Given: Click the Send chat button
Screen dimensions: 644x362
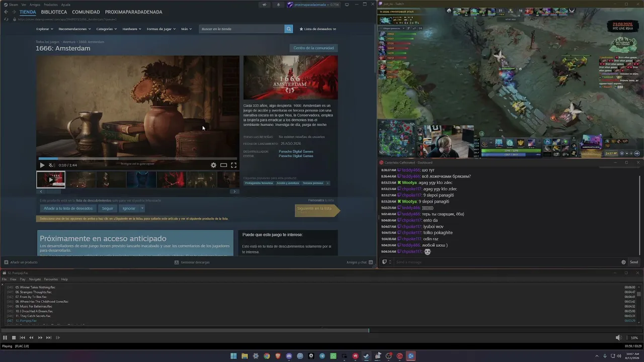Looking at the screenshot, I should pyautogui.click(x=634, y=262).
